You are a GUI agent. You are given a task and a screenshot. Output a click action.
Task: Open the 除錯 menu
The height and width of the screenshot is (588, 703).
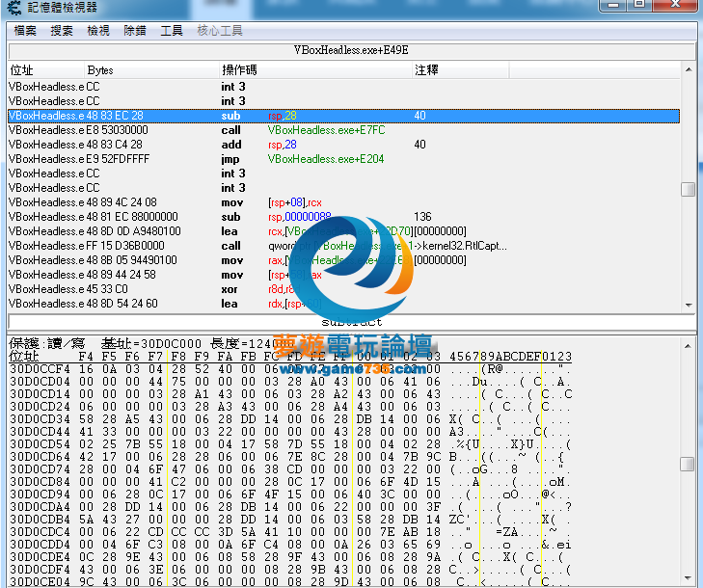[x=135, y=31]
